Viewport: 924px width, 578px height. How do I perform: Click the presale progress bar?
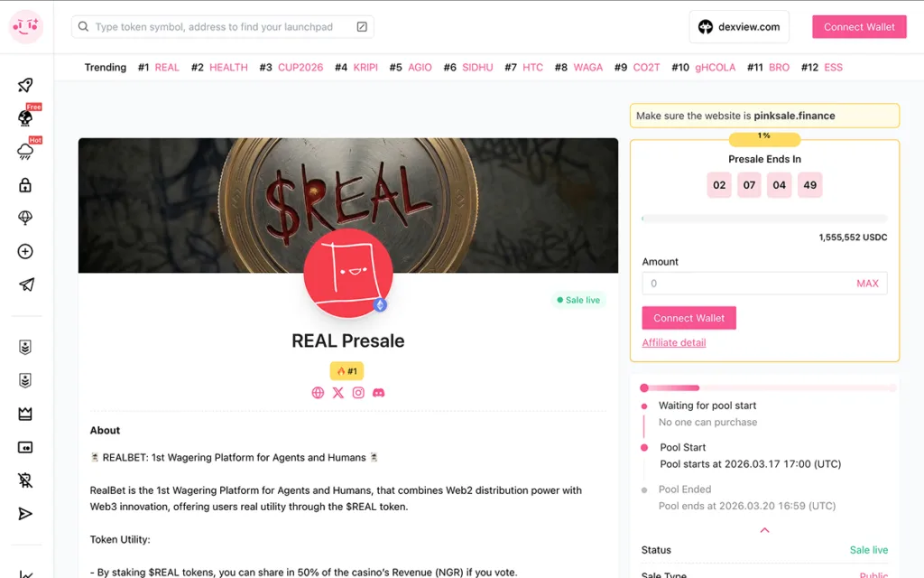point(764,219)
